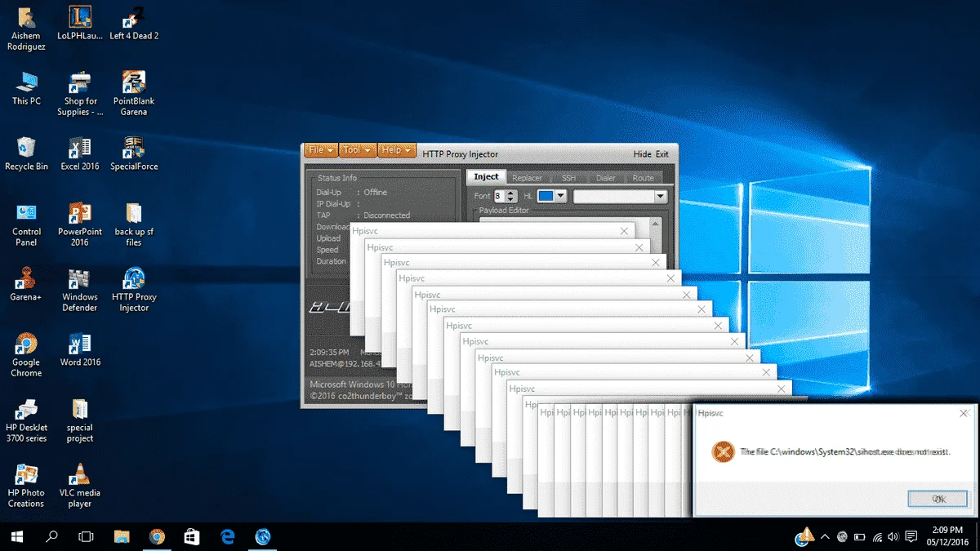
Task: Open the Help menu in HTTP Proxy Injector
Action: [397, 150]
